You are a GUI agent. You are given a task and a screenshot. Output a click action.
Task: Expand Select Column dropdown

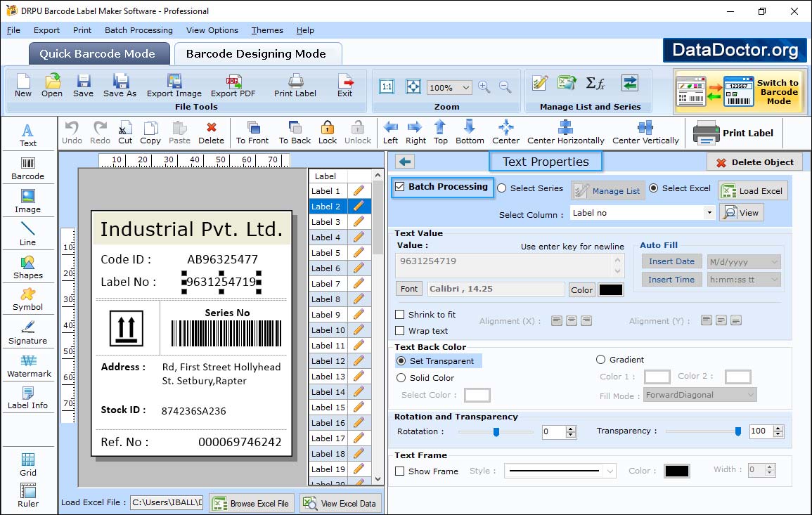pos(709,213)
